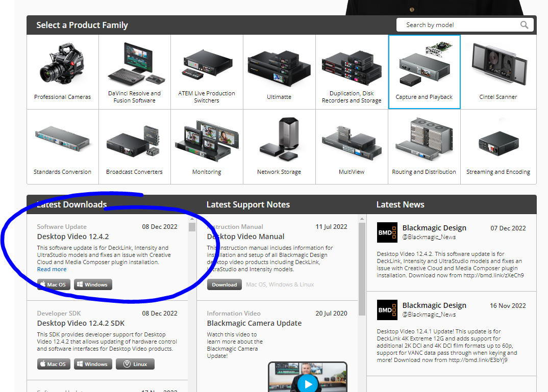548x392 pixels.
Task: Click the Developer SDK label
Action: (59, 313)
